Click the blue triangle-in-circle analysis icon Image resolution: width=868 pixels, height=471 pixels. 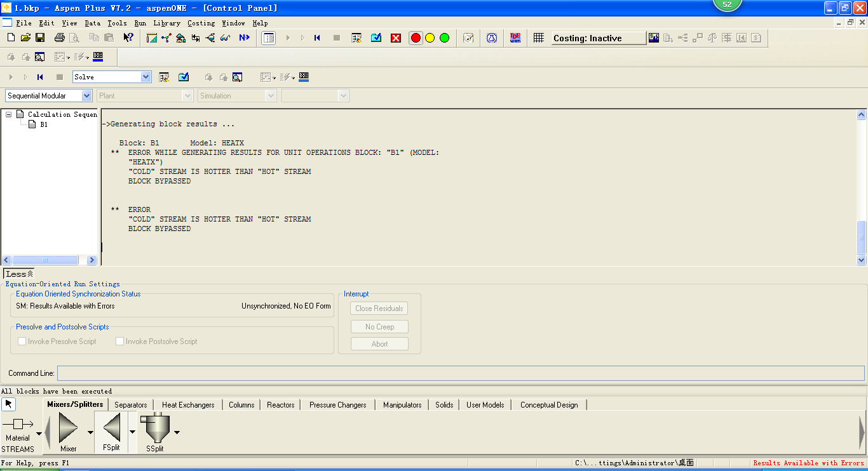click(492, 38)
